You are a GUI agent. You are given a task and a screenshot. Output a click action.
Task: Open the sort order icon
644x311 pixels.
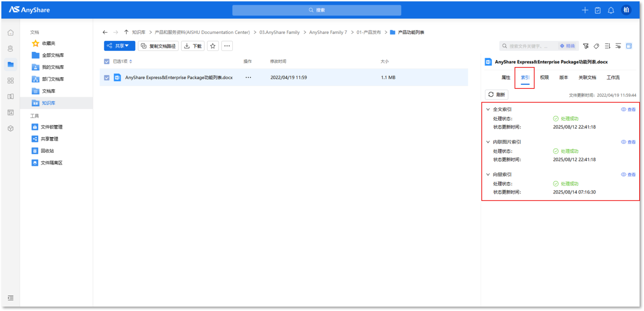pos(607,46)
